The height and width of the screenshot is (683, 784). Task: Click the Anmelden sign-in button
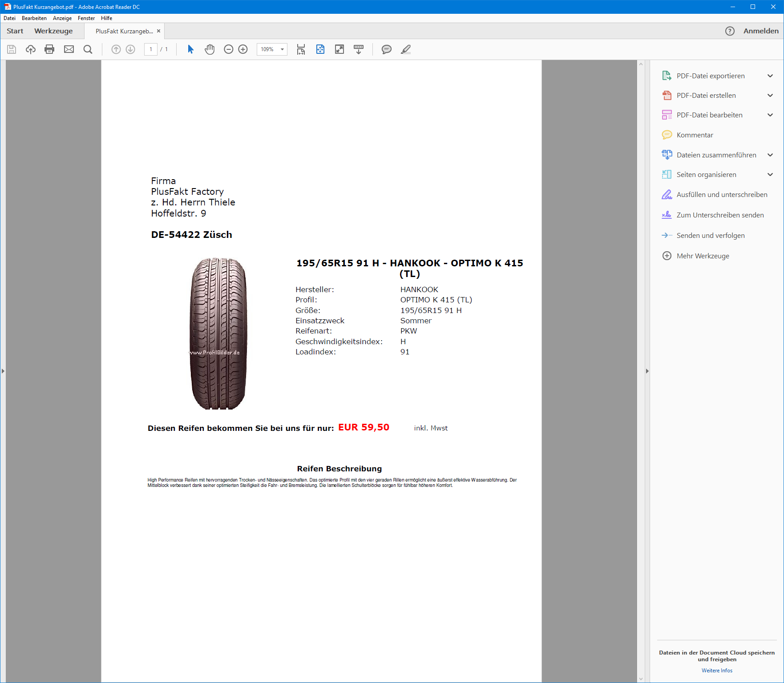761,31
